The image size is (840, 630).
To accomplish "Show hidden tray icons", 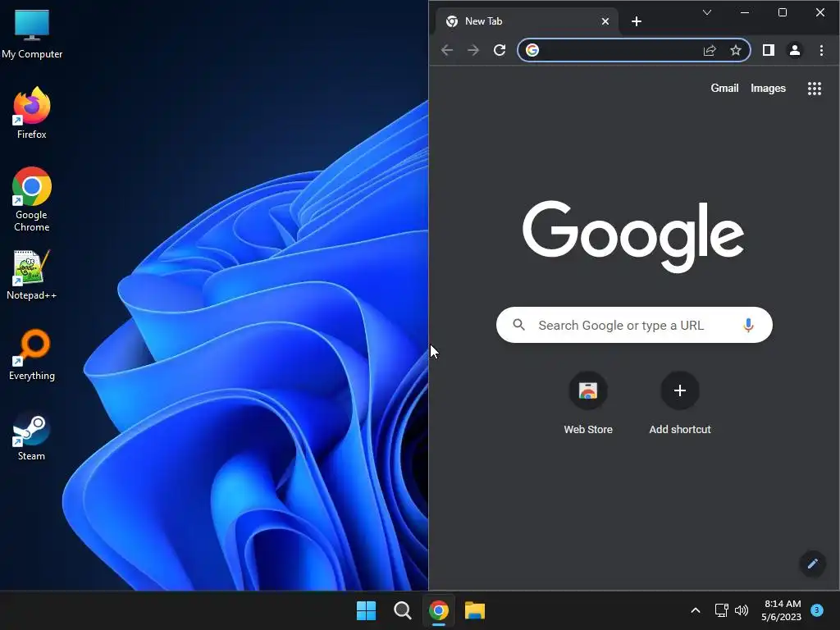I will [696, 610].
